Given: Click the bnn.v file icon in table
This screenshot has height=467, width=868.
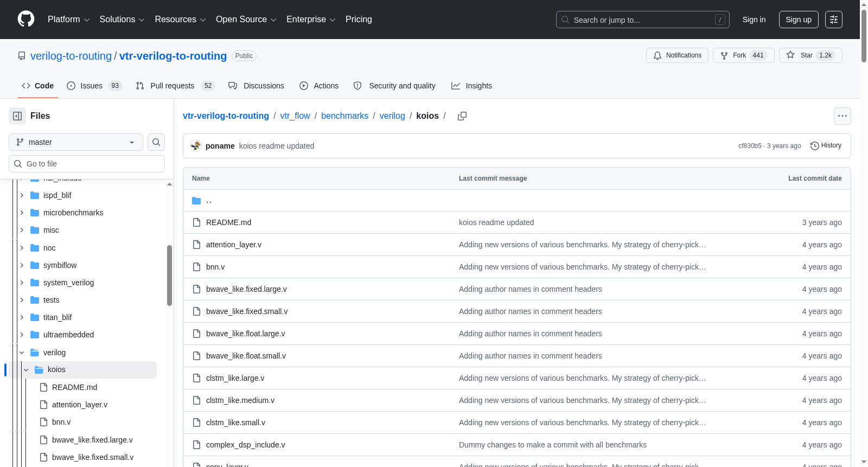Looking at the screenshot, I should click(196, 267).
